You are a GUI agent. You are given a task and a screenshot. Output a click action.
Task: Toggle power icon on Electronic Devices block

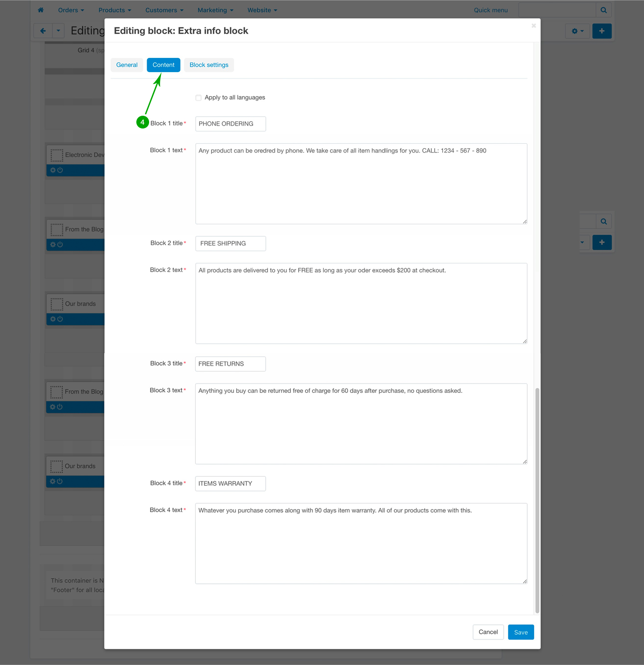point(60,170)
